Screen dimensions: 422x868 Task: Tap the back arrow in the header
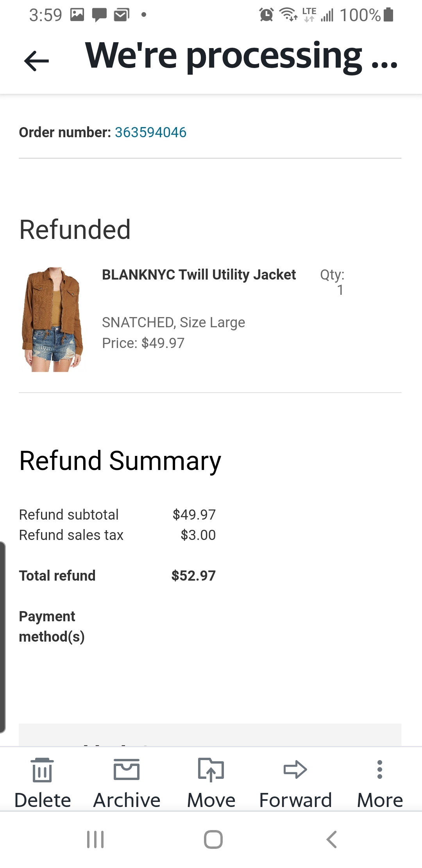(x=36, y=61)
